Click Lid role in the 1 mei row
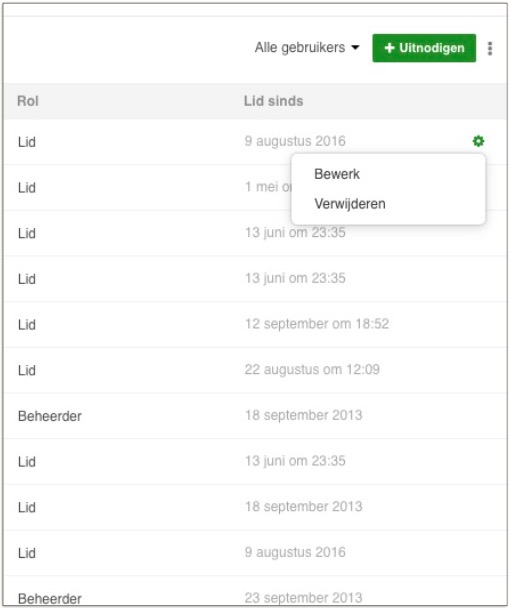This screenshot has height=608, width=511. 27,188
